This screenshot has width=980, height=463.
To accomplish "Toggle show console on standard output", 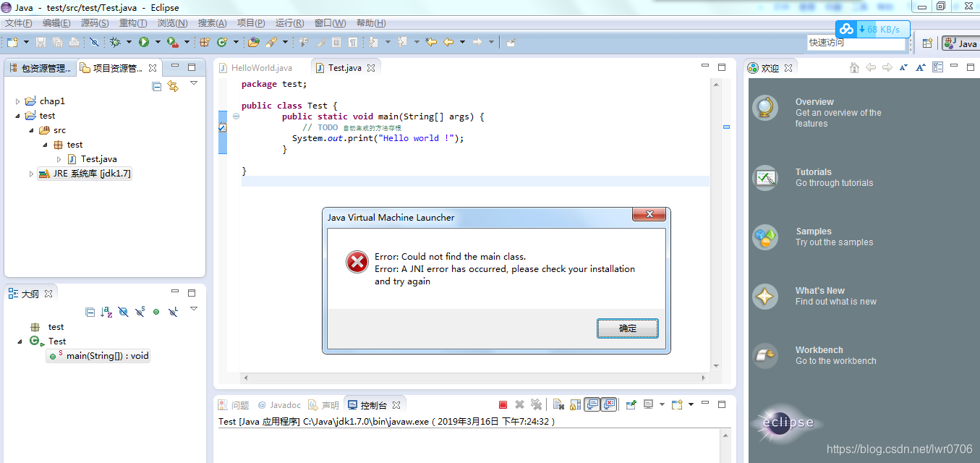I will [592, 405].
